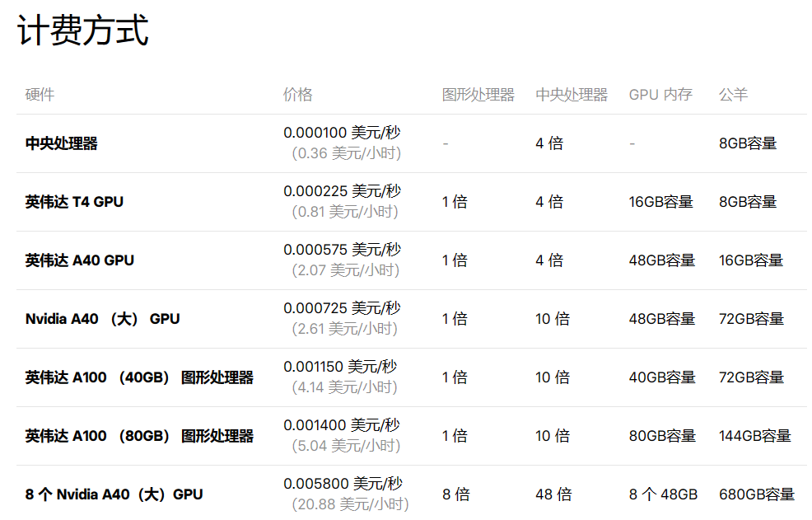Click hourly price (20.88 美元/小时)
Image resolution: width=812 pixels, height=520 pixels.
[x=350, y=505]
